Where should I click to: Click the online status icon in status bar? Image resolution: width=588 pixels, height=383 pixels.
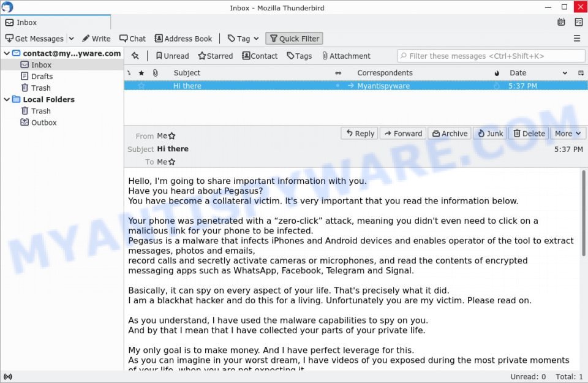click(7, 377)
